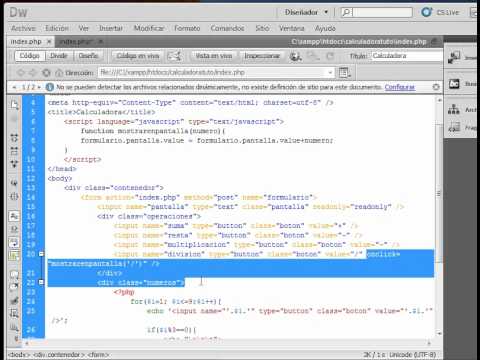The height and width of the screenshot is (360, 480).
Task: Go to previous info message arrow
Action: 14,87
